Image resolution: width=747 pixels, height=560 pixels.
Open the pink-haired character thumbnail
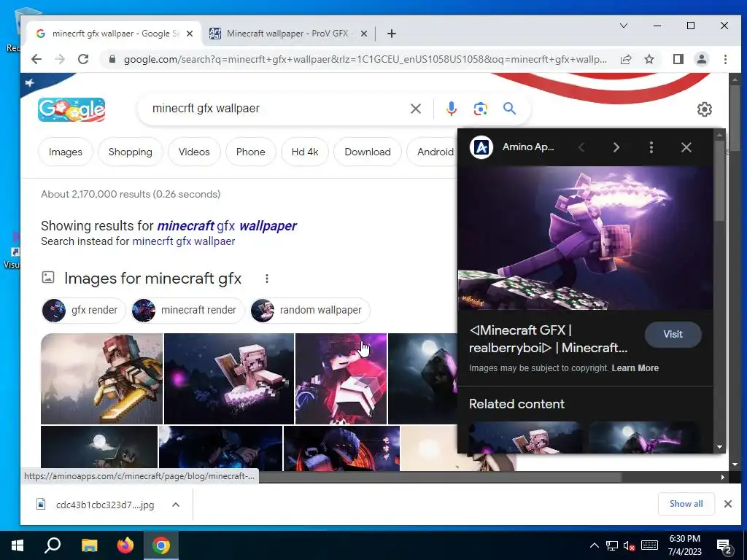[228, 378]
